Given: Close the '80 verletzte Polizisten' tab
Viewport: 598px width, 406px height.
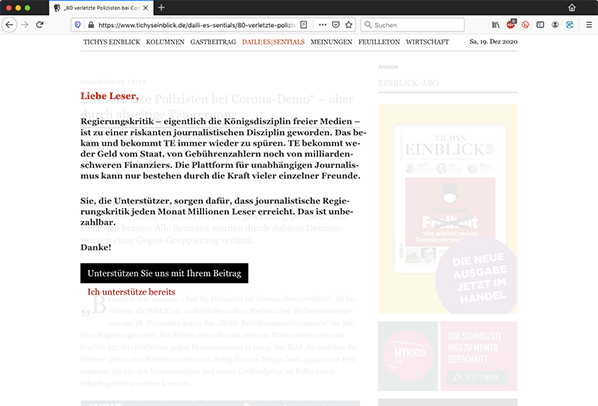Looking at the screenshot, I should (x=146, y=8).
